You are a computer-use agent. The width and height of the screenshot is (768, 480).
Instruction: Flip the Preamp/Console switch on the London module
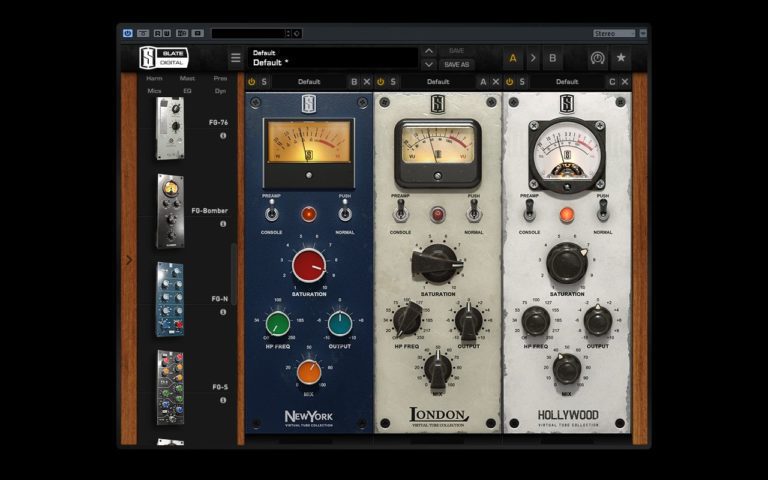(400, 211)
